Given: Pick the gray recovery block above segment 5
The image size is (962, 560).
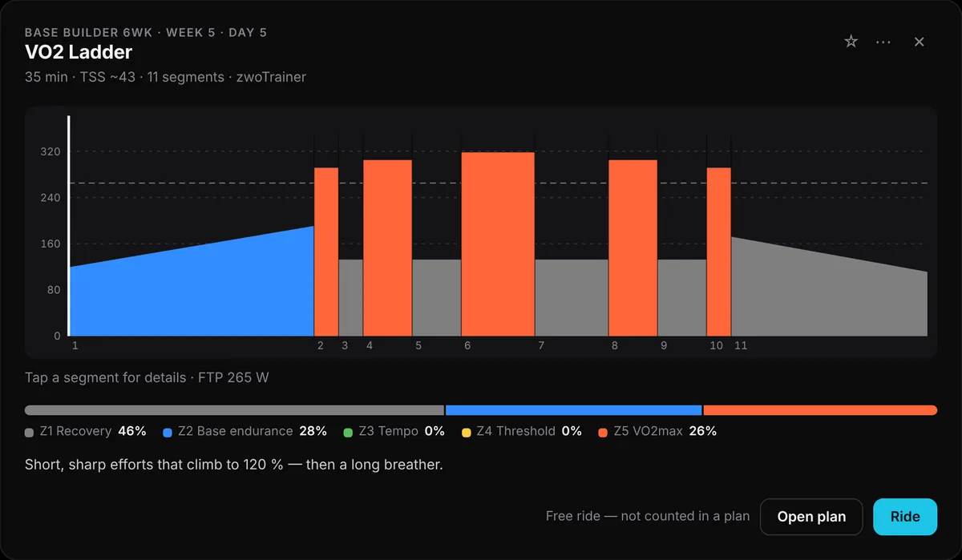Looking at the screenshot, I should click(x=437, y=297).
